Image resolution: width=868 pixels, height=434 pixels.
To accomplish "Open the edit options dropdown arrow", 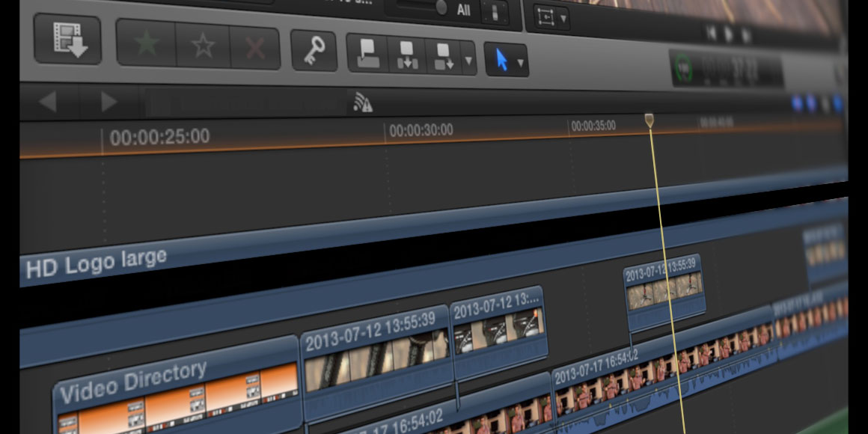I will click(468, 61).
